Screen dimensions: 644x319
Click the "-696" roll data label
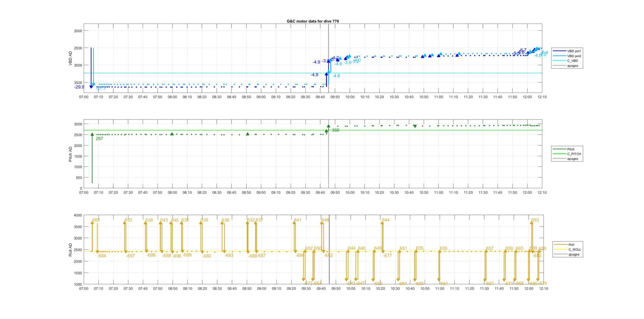coord(177,256)
